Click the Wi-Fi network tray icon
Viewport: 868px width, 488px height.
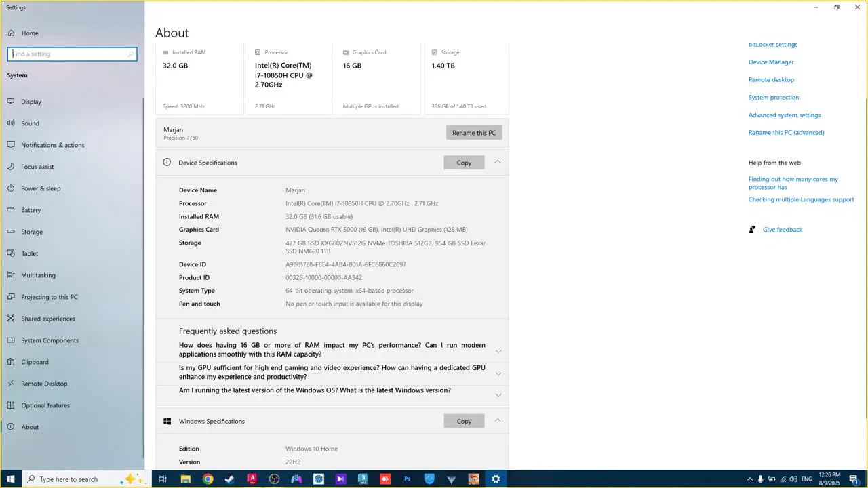(782, 479)
